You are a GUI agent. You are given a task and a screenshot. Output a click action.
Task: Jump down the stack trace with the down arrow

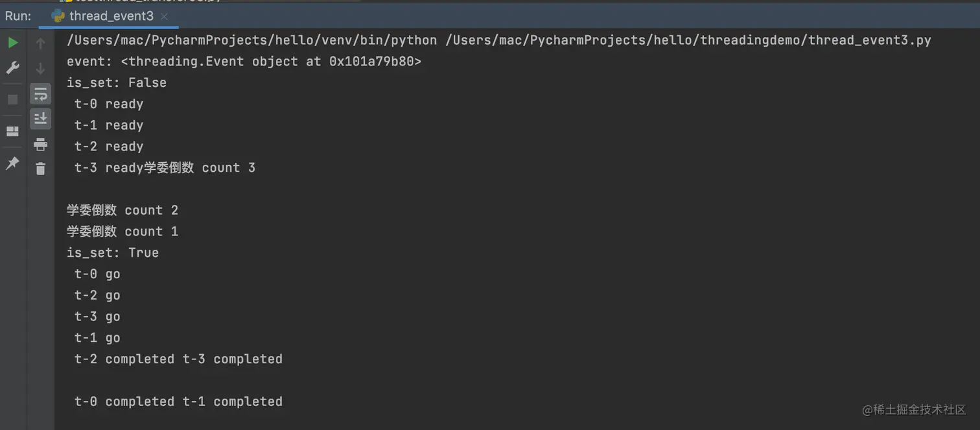(x=41, y=68)
